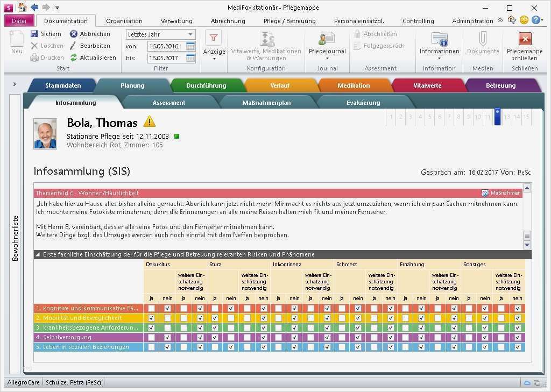Expand the Anzeige dropdown arrow
The width and height of the screenshot is (551, 392).
[214, 59]
